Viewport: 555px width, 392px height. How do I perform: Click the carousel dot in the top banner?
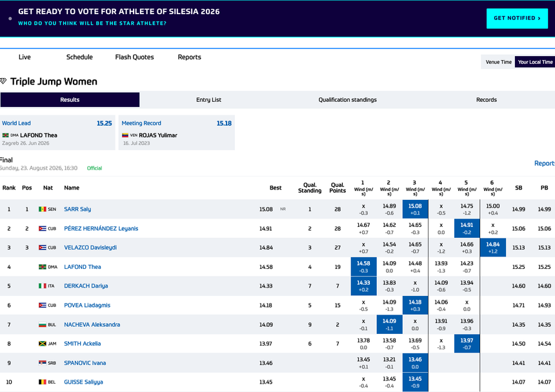[x=10, y=19]
